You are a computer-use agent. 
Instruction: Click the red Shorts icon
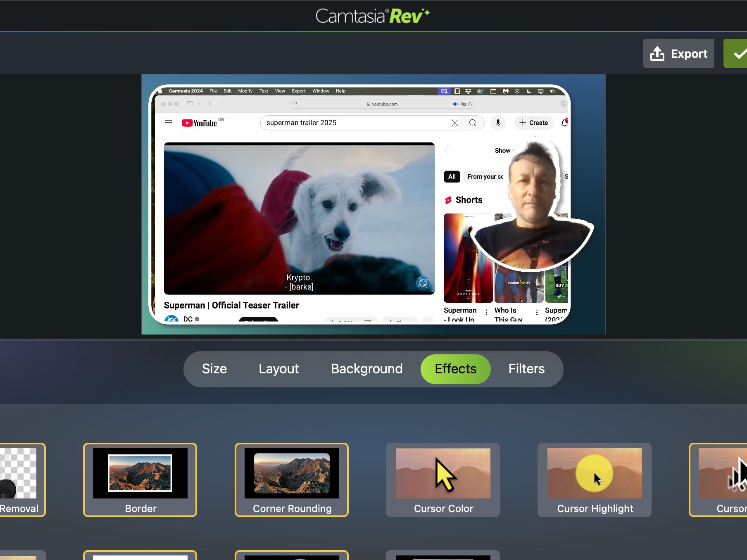pos(448,200)
